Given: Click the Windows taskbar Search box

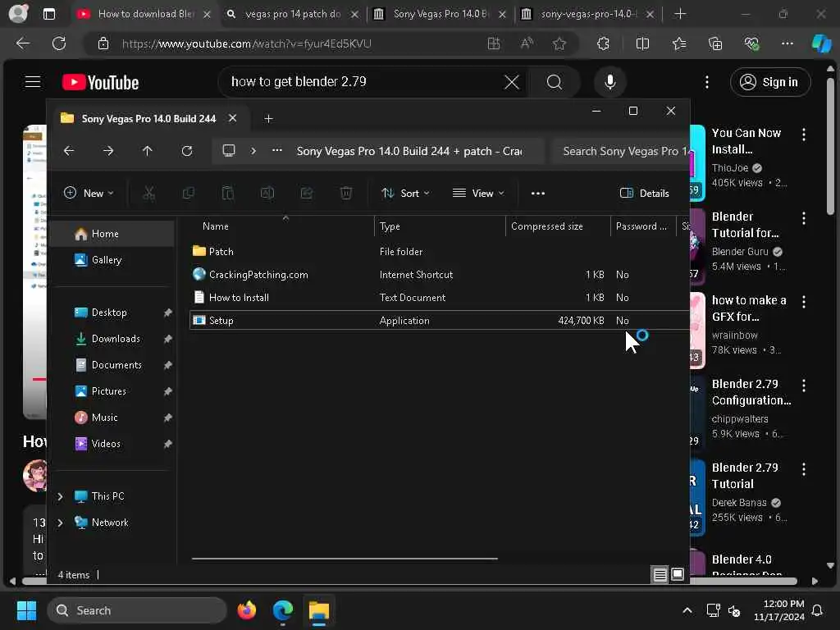Looking at the screenshot, I should click(137, 610).
